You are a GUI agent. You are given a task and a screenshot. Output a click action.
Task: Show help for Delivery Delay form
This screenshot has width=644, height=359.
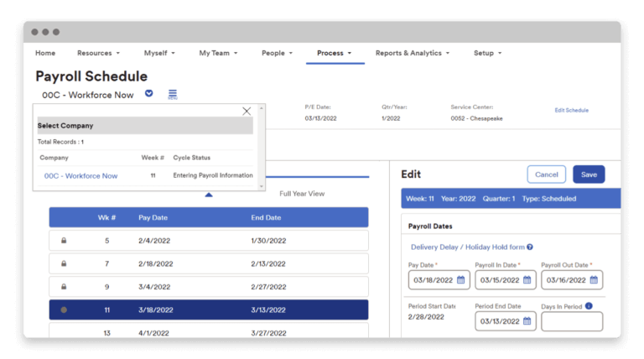[x=530, y=247]
